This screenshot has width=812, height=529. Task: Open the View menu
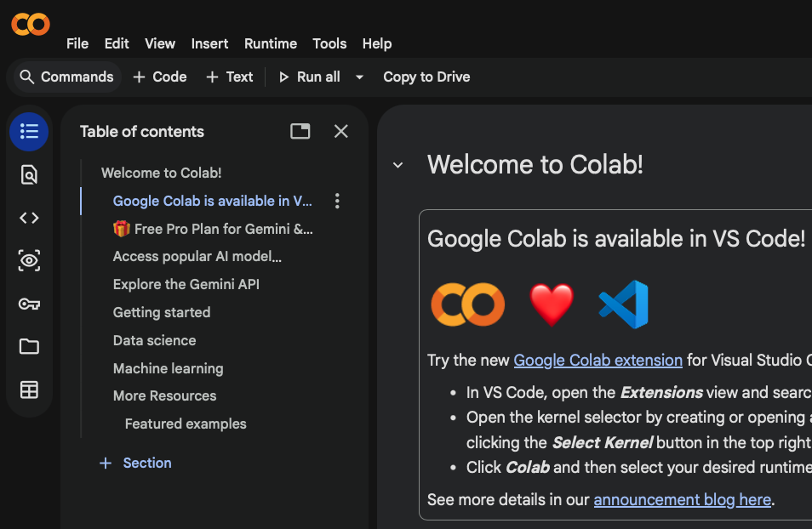tap(160, 44)
